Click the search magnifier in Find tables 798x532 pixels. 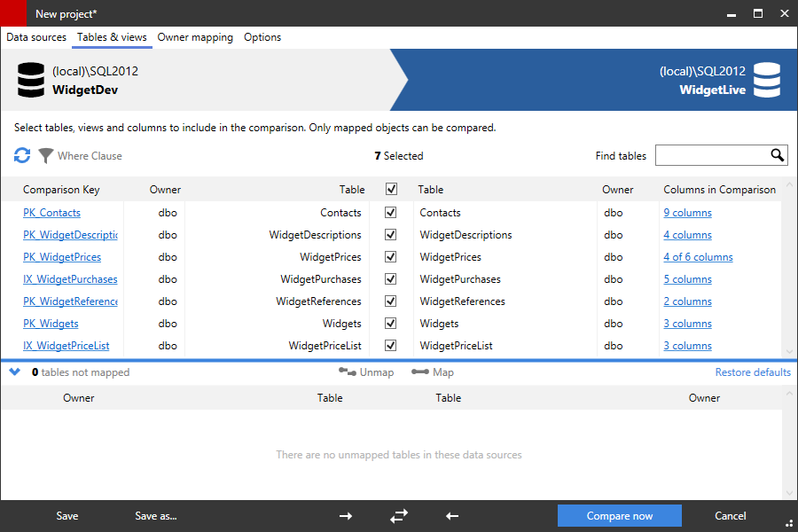click(778, 155)
